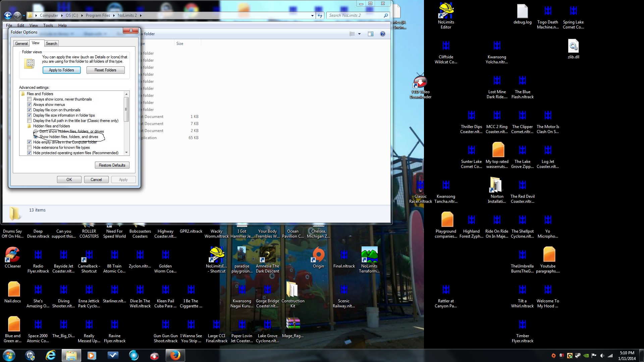The width and height of the screenshot is (644, 362).
Task: Click Explorer back navigation arrow
Action: point(8,15)
